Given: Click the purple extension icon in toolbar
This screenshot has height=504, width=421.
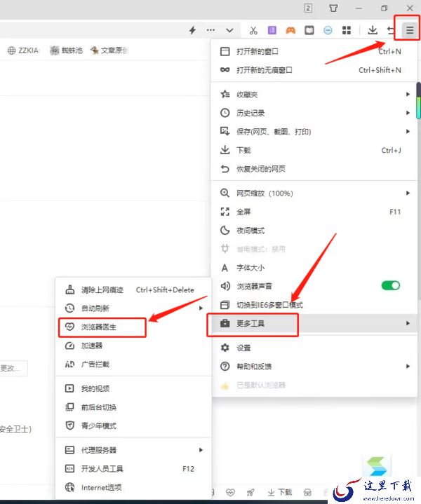Looking at the screenshot, I should (272, 30).
